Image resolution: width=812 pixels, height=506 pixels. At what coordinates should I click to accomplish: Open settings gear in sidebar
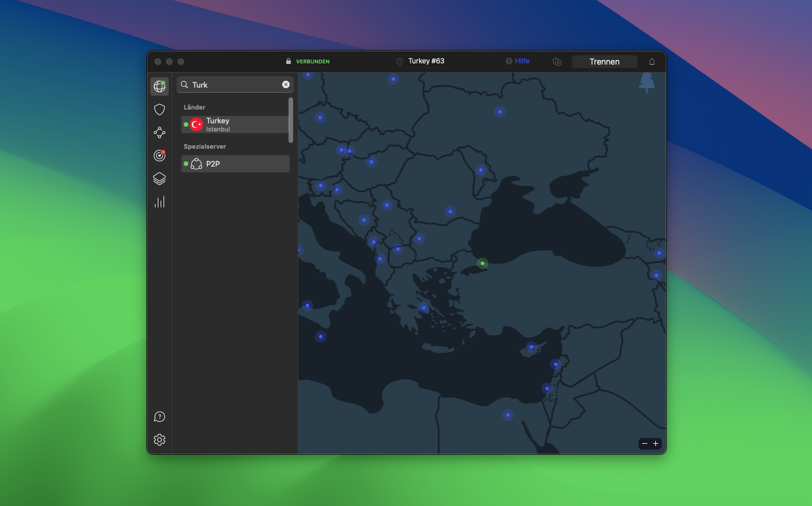pyautogui.click(x=160, y=440)
